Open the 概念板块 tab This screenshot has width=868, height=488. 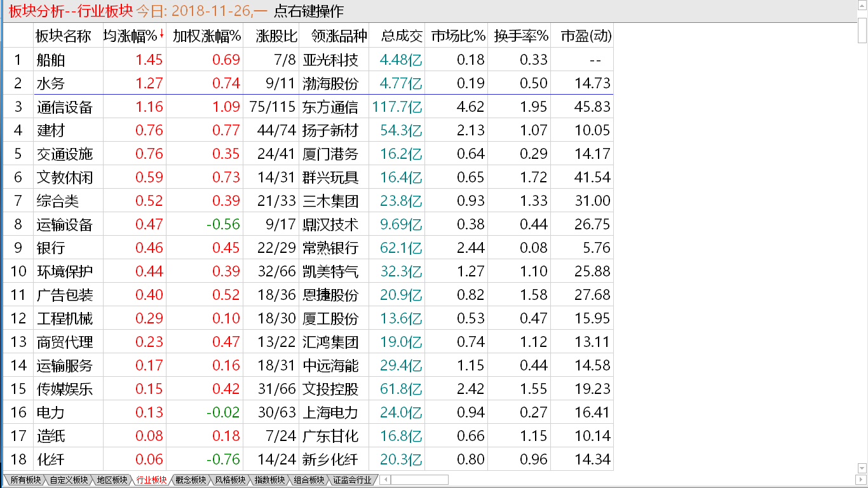[x=191, y=480]
